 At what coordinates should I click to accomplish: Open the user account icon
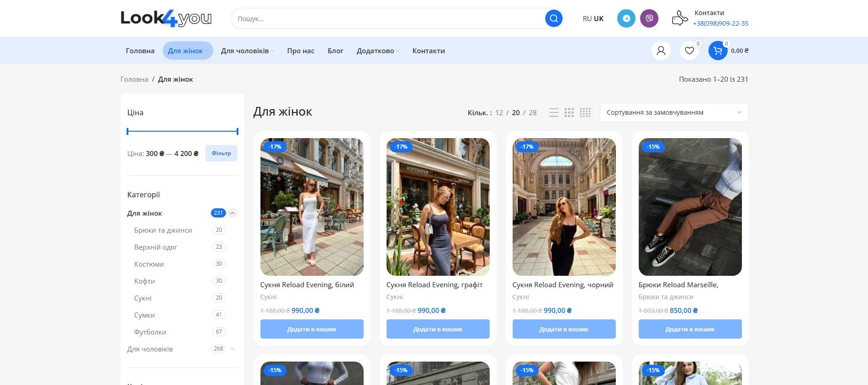(661, 50)
